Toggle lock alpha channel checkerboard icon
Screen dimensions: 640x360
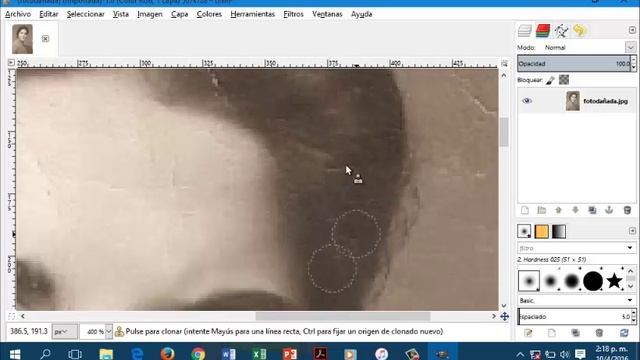tap(564, 80)
